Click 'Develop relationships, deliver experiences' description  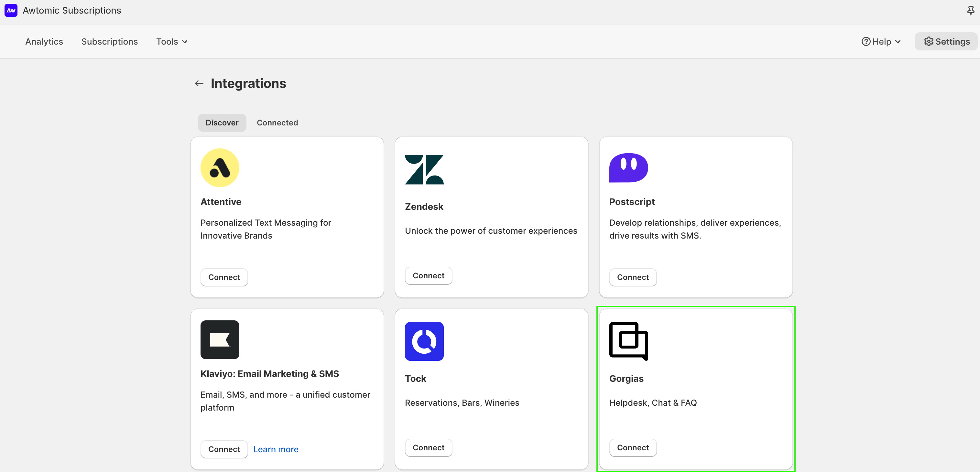(x=695, y=229)
